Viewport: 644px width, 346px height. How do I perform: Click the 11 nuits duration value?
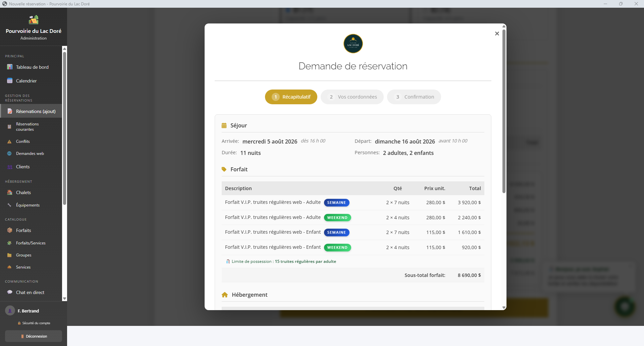(x=251, y=153)
